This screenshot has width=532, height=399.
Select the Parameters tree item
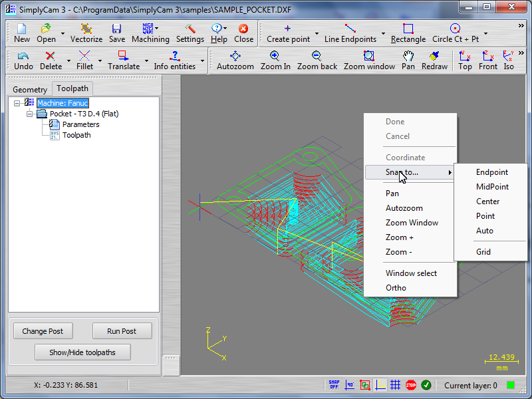click(x=80, y=124)
